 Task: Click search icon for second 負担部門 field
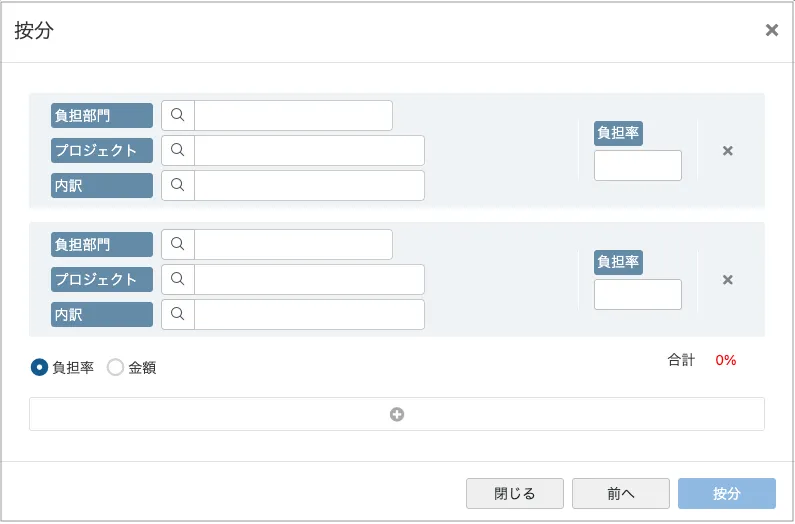click(x=178, y=244)
